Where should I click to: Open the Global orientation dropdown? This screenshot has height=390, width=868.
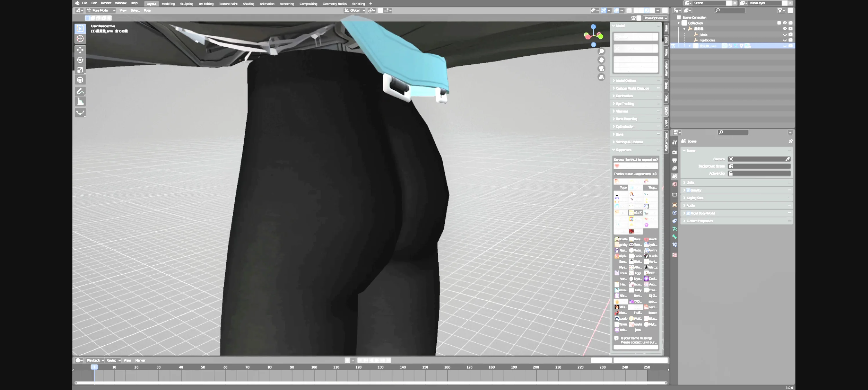click(354, 10)
